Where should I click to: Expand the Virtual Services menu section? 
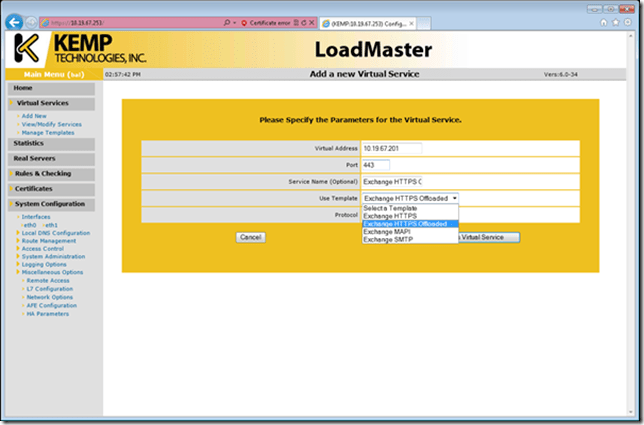pyautogui.click(x=43, y=103)
